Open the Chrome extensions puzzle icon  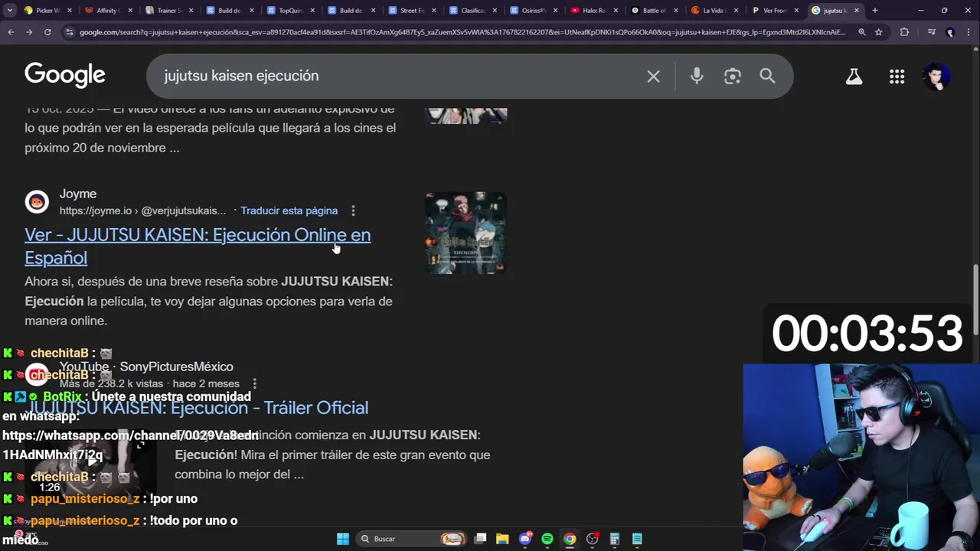905,32
